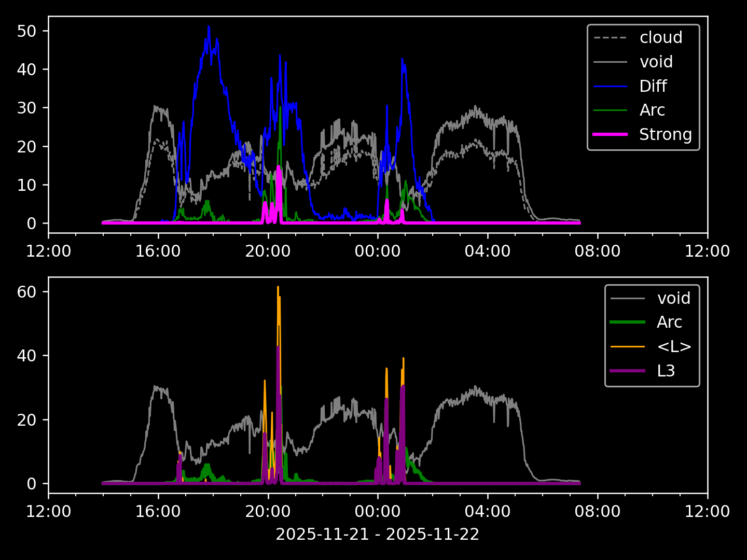
Task: Click the purple L3 line sample in legend
Action: (628, 371)
